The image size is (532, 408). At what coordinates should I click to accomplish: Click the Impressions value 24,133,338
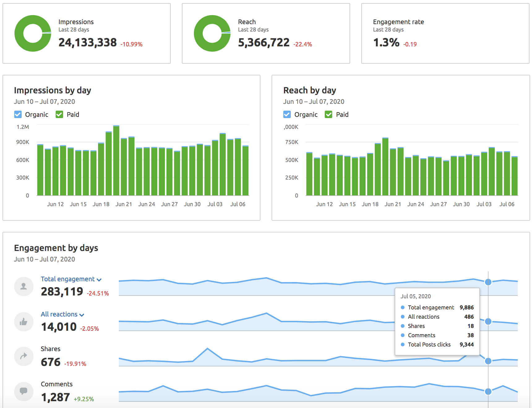[x=88, y=43]
